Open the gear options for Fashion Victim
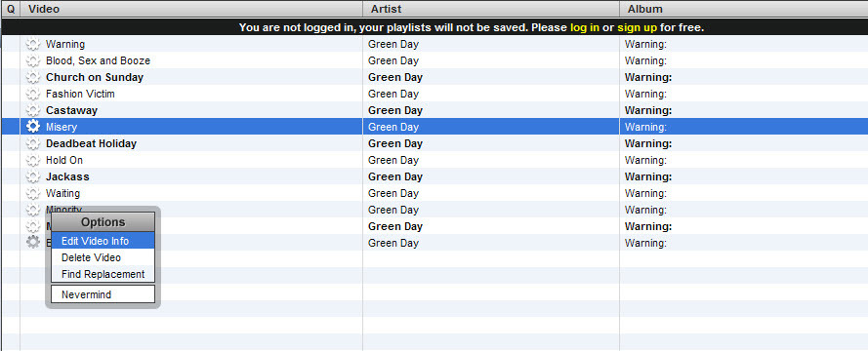Screen dimensions: 868x351 pos(33,94)
